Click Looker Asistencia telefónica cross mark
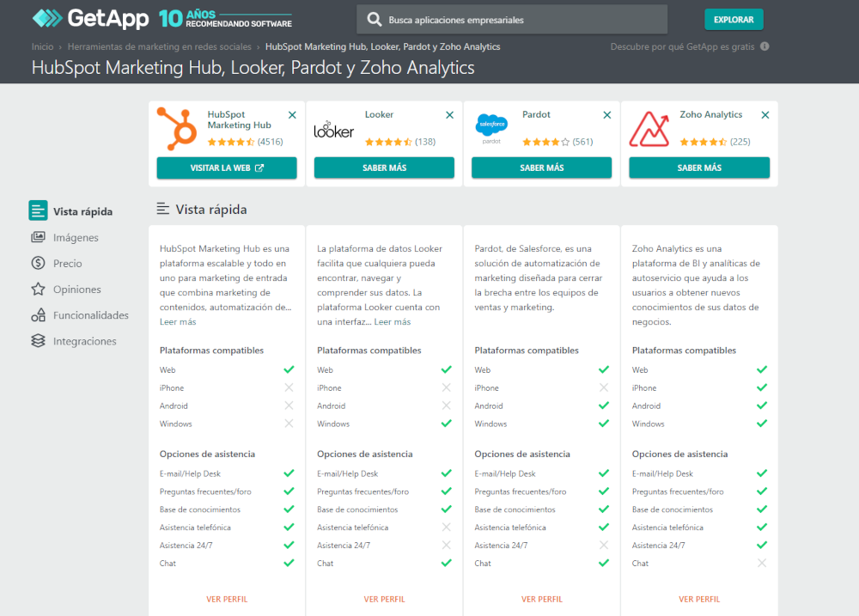This screenshot has width=859, height=616. [447, 528]
